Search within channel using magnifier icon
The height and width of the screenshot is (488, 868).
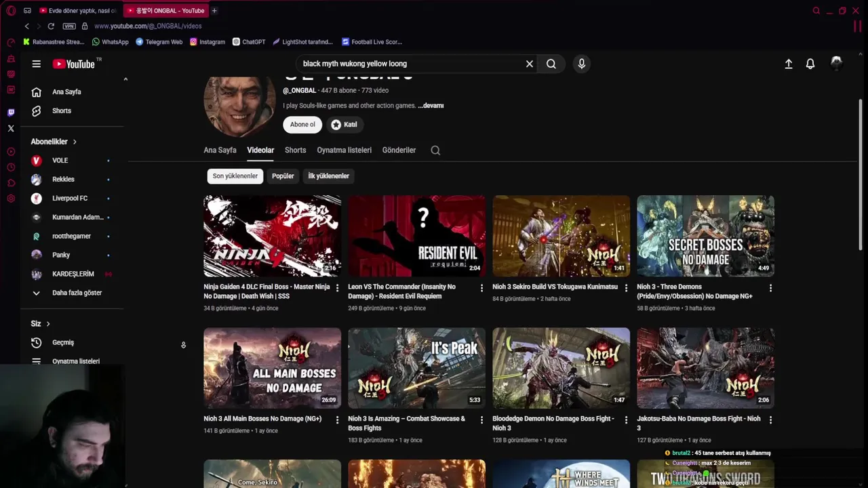pyautogui.click(x=435, y=150)
